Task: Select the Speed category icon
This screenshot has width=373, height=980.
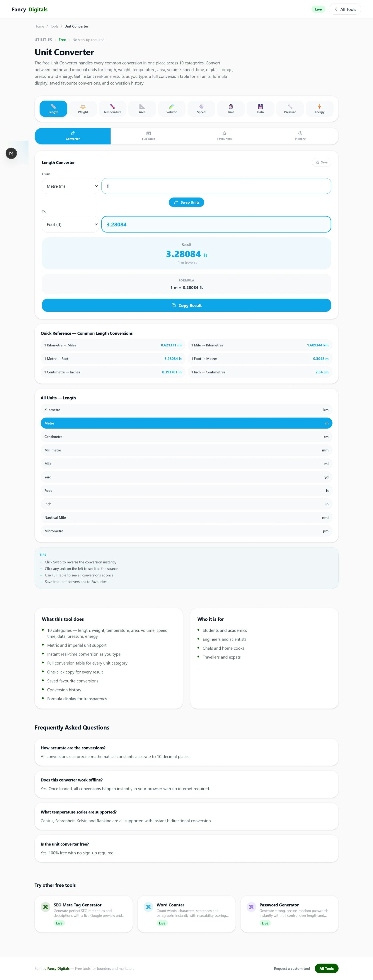Action: coord(201,107)
